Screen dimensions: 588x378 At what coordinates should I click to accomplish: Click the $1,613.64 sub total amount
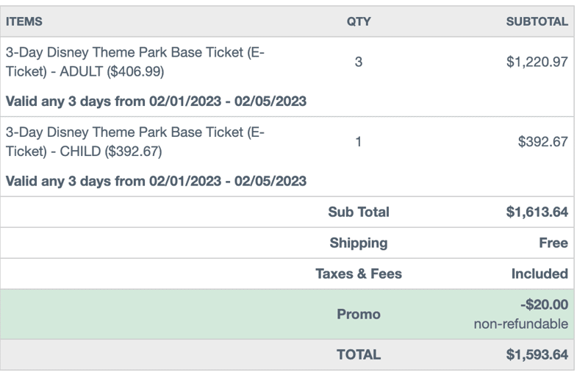[537, 212]
